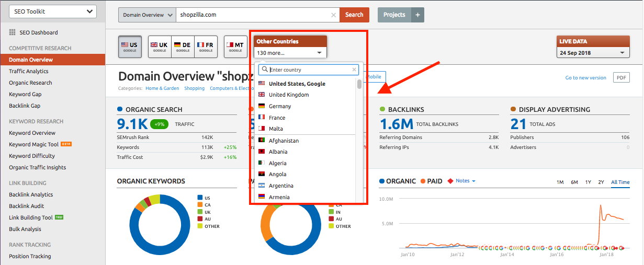Switch to the DE Google database
This screenshot has width=644, height=265.
[183, 47]
